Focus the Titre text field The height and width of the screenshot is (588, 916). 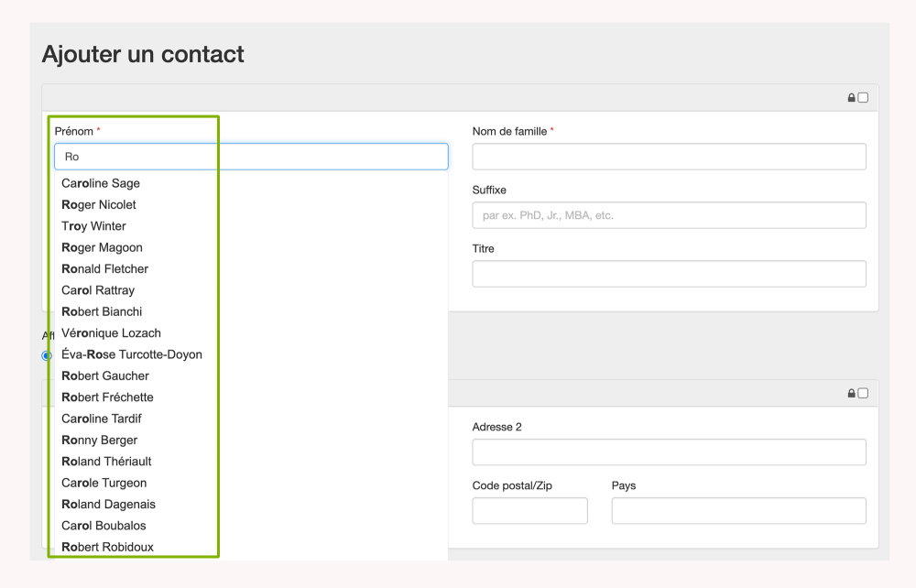[x=669, y=274]
